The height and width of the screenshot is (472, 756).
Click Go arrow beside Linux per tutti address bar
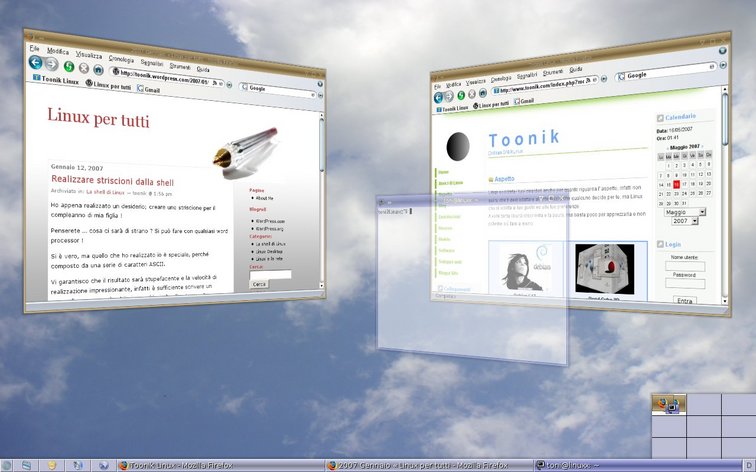[x=229, y=85]
